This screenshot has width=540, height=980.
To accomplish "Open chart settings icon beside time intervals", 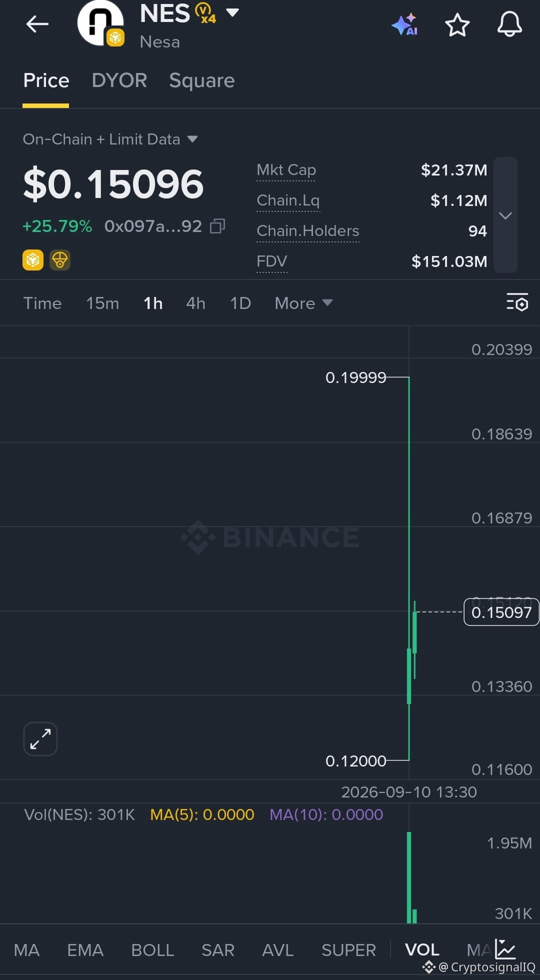I will [x=517, y=302].
